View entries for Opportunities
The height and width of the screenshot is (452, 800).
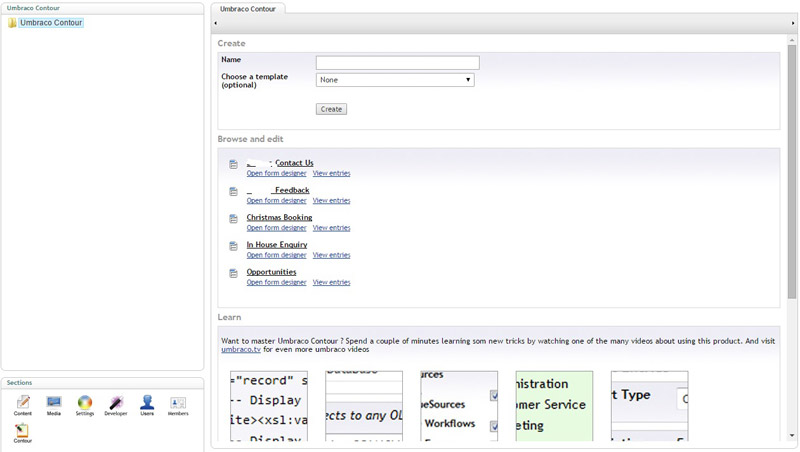point(332,283)
